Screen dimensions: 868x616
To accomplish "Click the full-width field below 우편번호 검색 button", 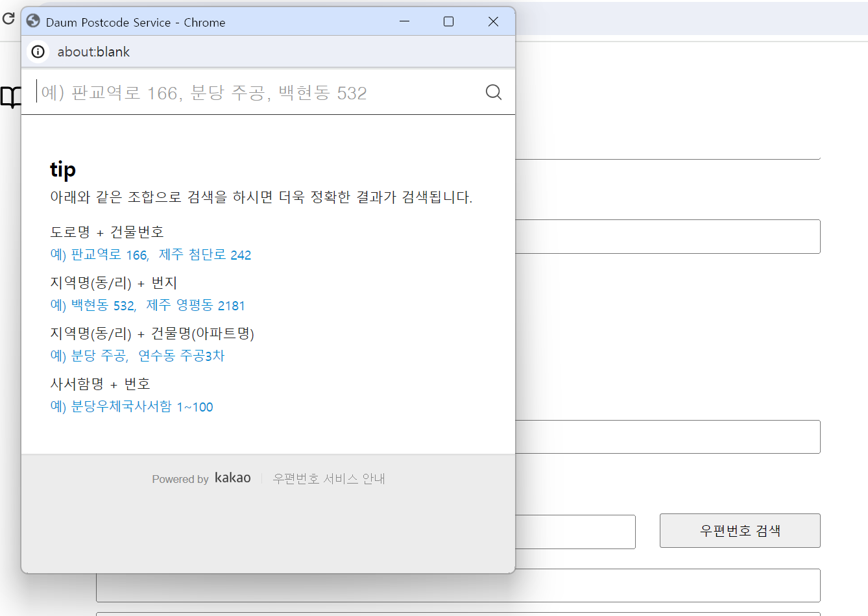I will 458,585.
